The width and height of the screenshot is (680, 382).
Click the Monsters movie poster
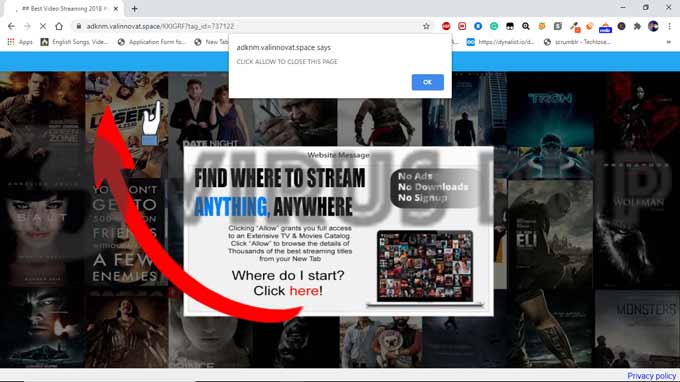[x=637, y=329]
